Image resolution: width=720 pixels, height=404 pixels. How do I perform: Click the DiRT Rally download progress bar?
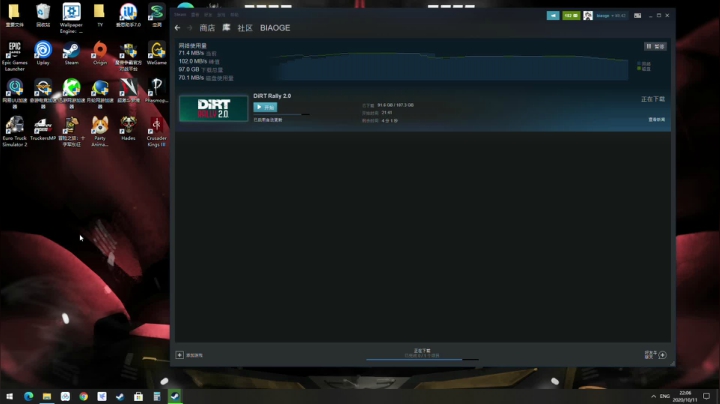click(x=281, y=114)
